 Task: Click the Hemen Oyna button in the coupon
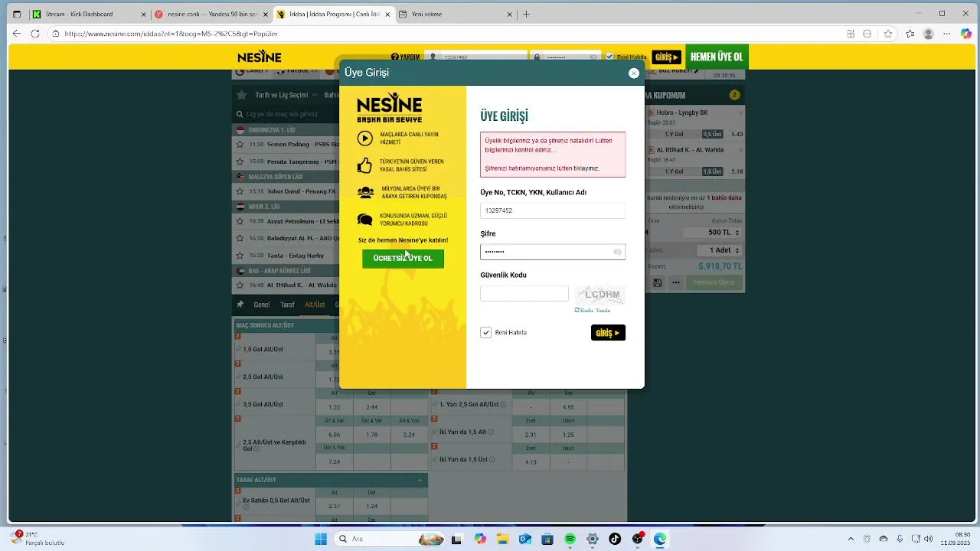pos(714,282)
